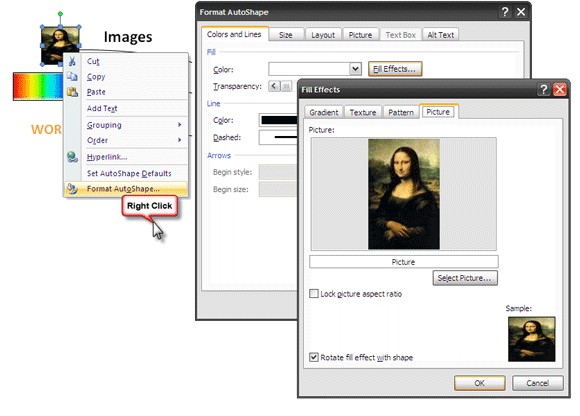Switch to the Gradient tab

click(324, 112)
